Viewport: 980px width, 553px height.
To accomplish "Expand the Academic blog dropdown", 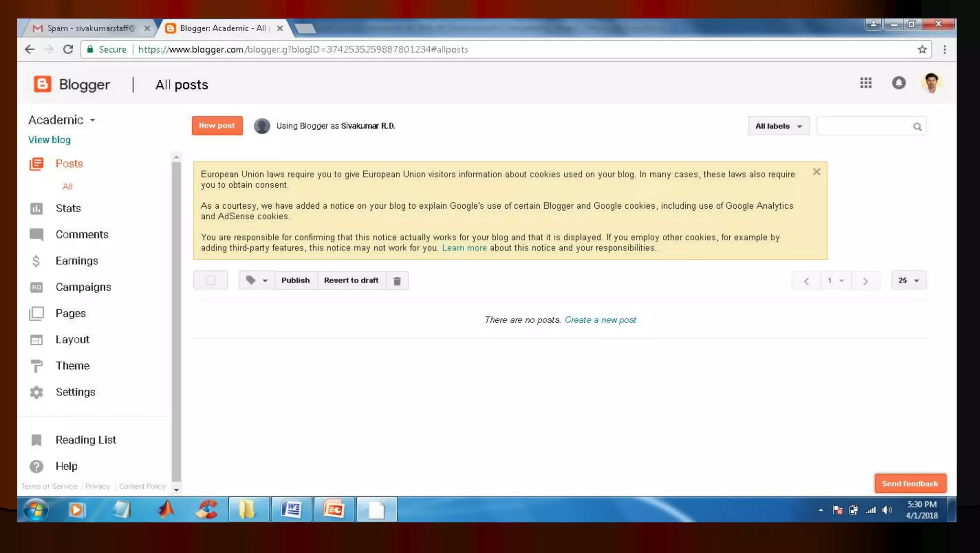I will [x=92, y=120].
